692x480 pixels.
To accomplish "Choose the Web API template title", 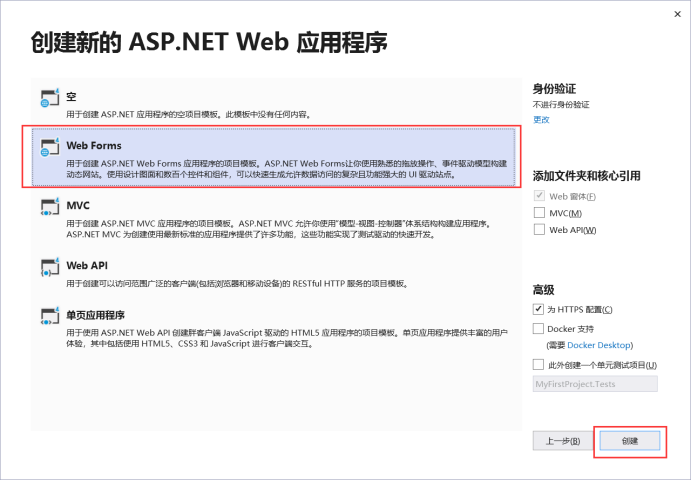I will tap(87, 265).
